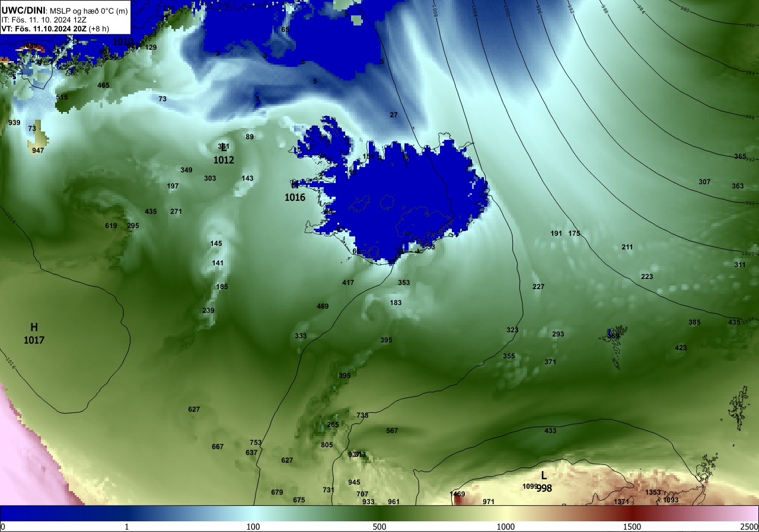Click the height value 129
The width and height of the screenshot is (759, 532).
151,47
